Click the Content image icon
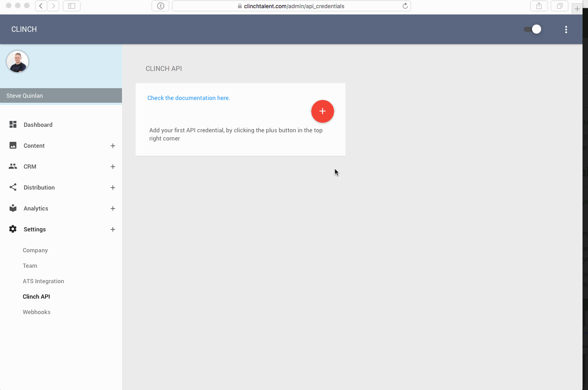The image size is (588, 390). point(13,145)
